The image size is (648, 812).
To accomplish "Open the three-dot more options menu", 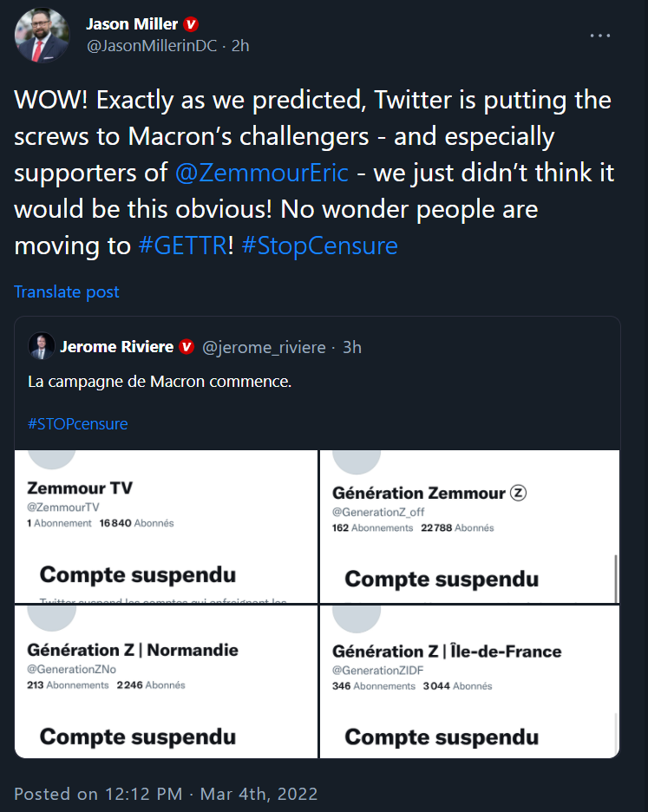I will pos(599,36).
